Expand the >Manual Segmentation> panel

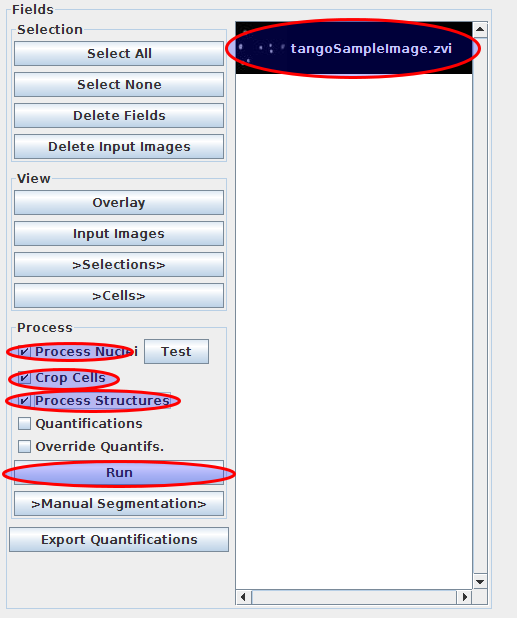coord(119,504)
